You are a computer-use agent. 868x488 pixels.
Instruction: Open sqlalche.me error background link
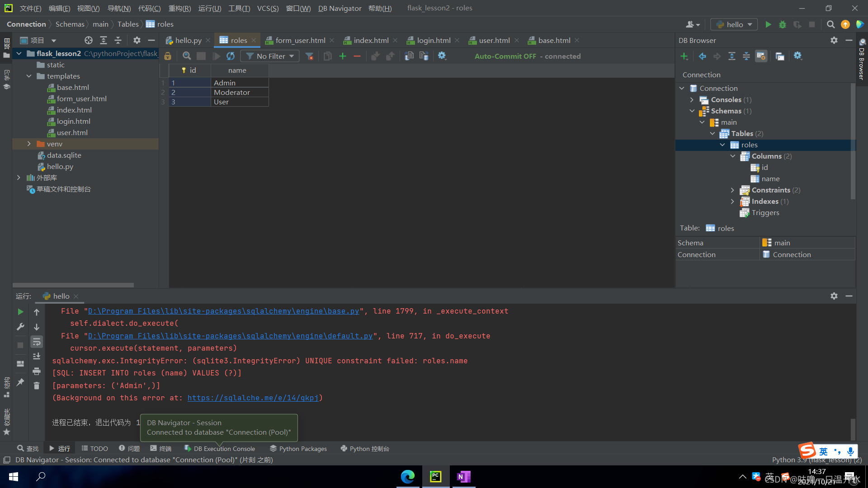(x=253, y=398)
